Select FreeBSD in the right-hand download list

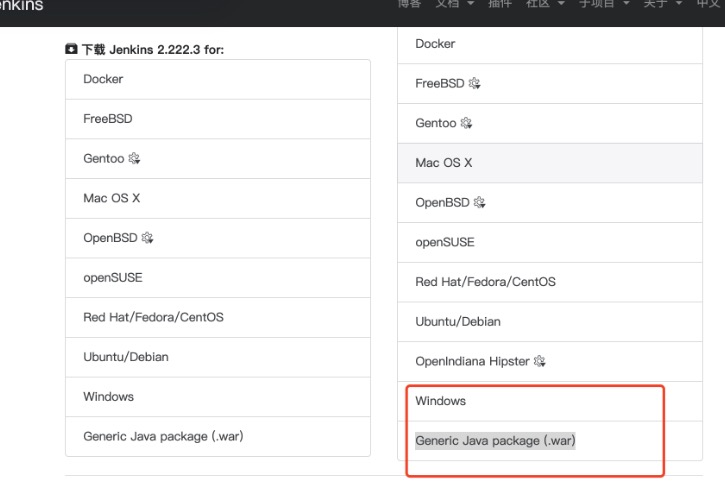pos(550,84)
